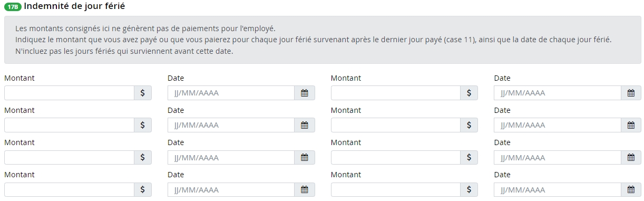This screenshot has height=201, width=644.
Task: Click first-row left JJ/MM/AAAA date input
Action: (x=231, y=93)
